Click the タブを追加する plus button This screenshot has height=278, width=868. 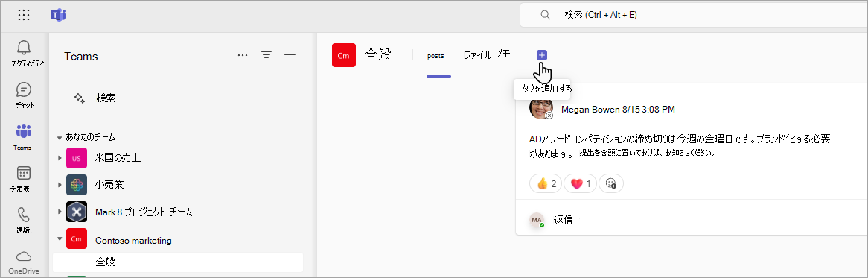pos(542,55)
